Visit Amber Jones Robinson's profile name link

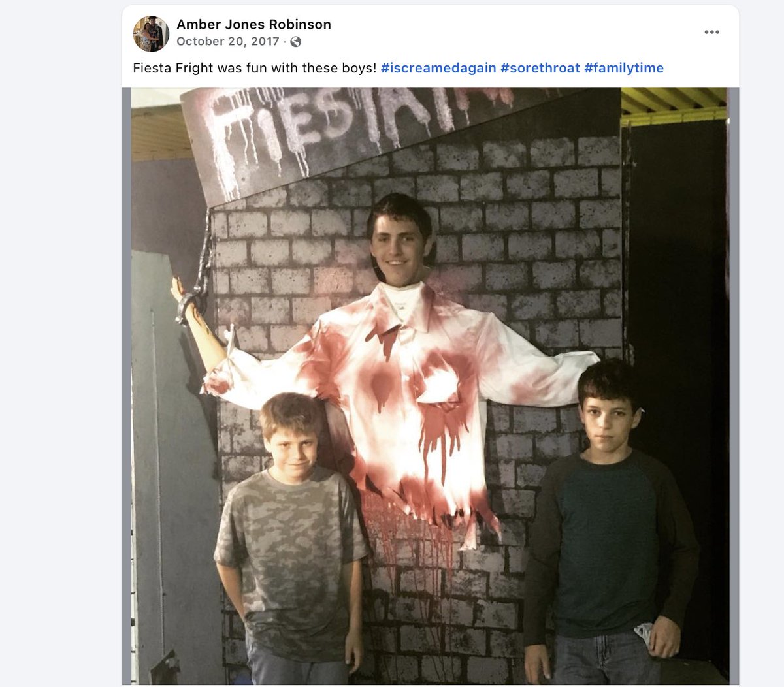(x=253, y=24)
